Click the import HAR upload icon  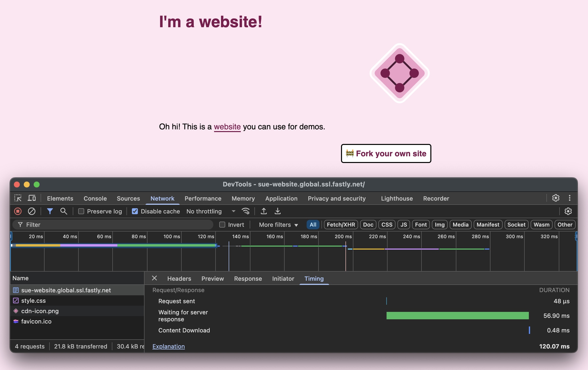264,211
